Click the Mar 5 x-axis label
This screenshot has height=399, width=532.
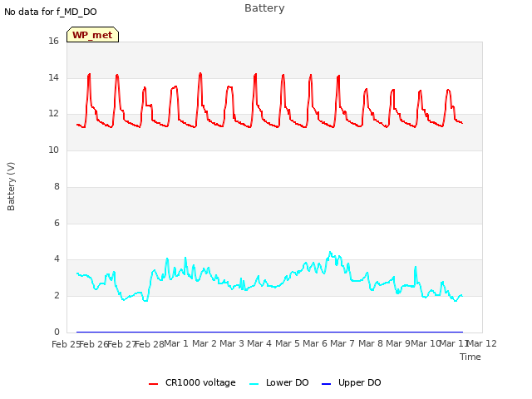[x=288, y=343]
